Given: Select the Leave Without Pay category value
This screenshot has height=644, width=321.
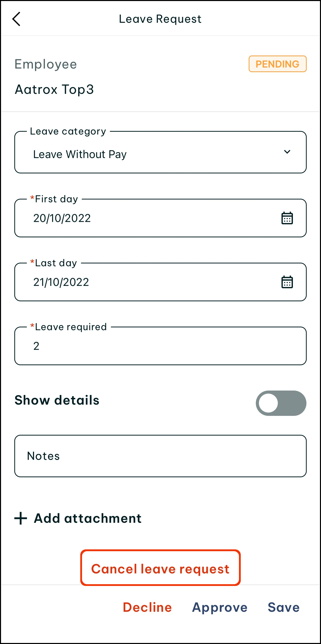Looking at the screenshot, I should pyautogui.click(x=80, y=154).
